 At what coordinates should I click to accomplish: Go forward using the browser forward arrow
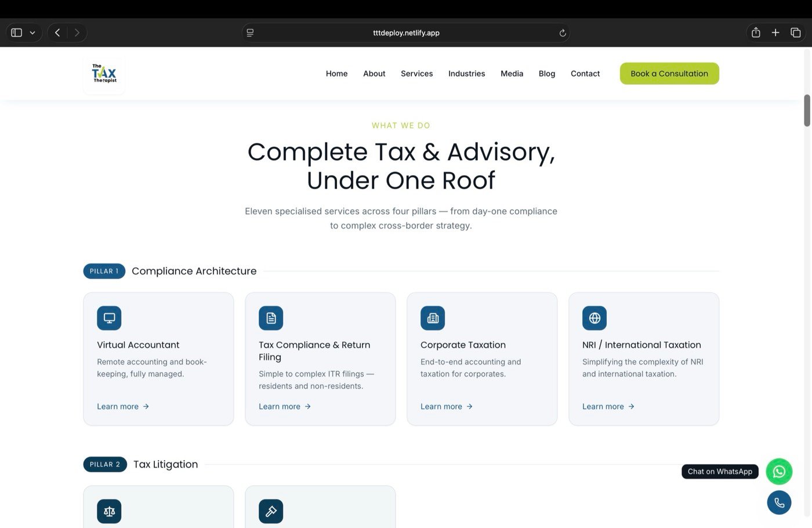77,32
